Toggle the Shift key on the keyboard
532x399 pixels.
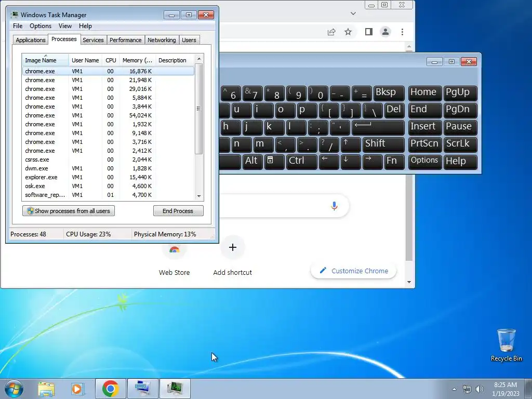click(383, 145)
